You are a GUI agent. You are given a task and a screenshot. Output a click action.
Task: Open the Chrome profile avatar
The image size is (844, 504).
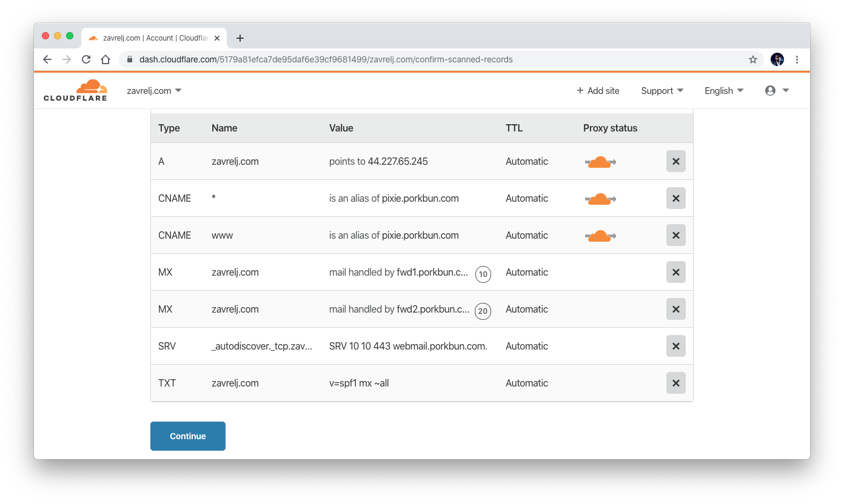777,59
